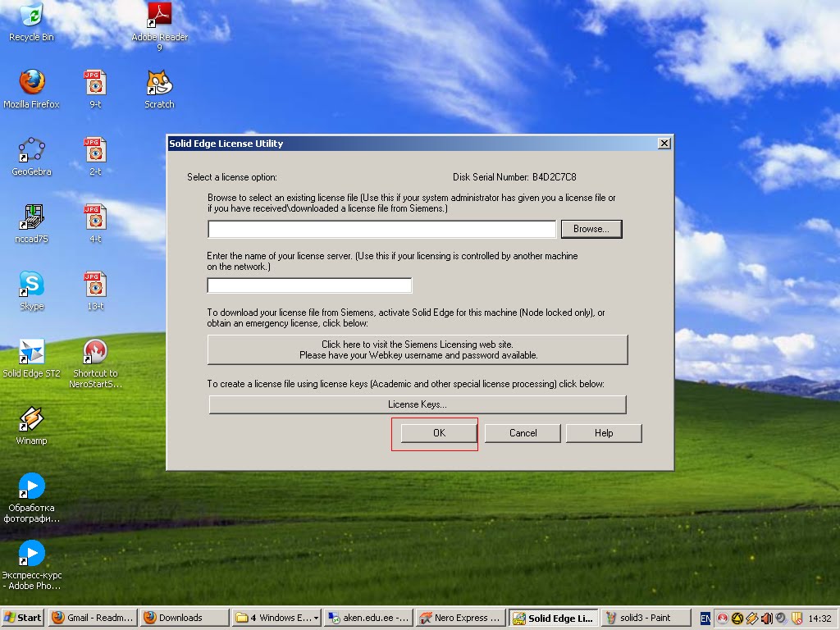Click the 14:32 taskbar clock
Screen dimensions: 840x630
coord(819,619)
